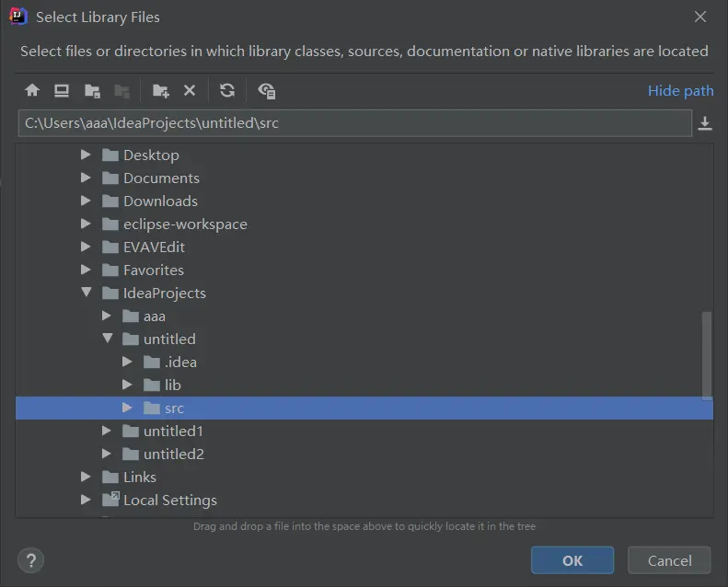Expand the Links folder arrow
Image resolution: width=728 pixels, height=587 pixels.
86,477
